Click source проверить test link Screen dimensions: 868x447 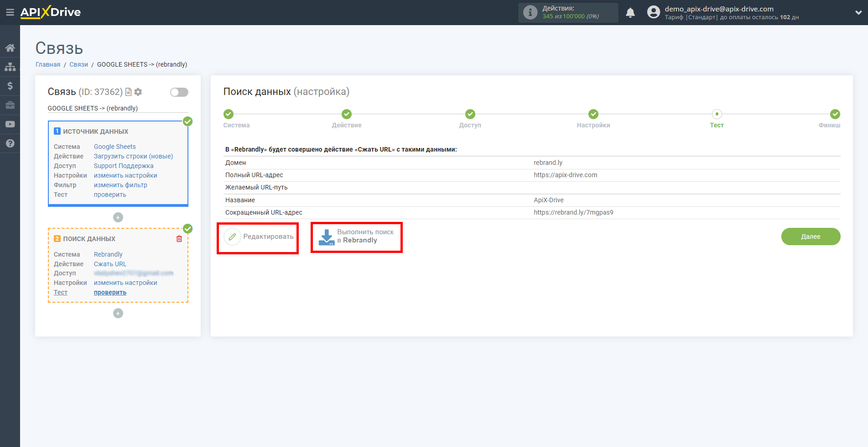(x=110, y=195)
